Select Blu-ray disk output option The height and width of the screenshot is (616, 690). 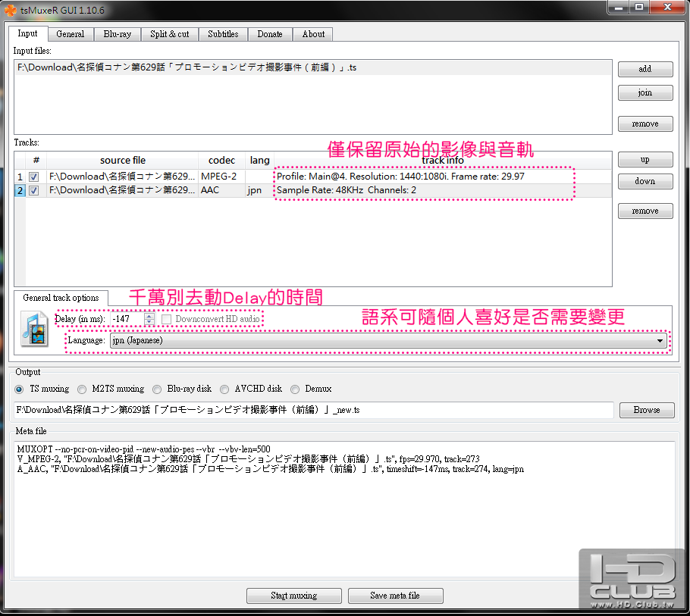157,389
